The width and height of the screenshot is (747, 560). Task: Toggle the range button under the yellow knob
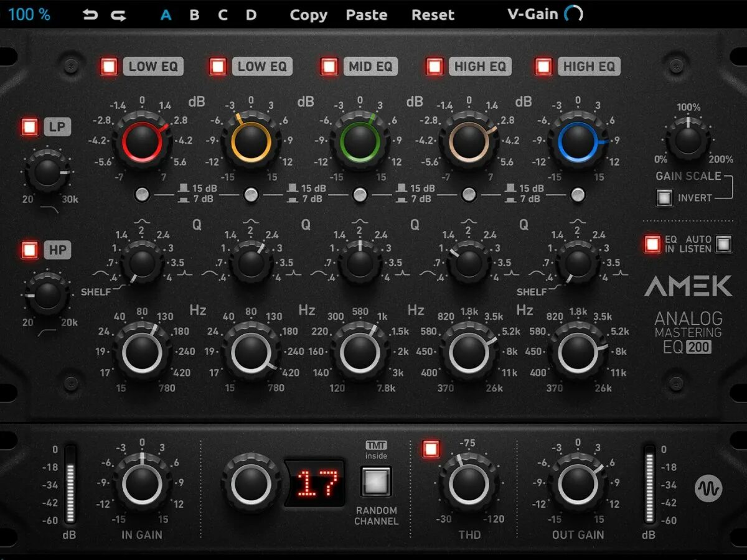click(x=251, y=195)
